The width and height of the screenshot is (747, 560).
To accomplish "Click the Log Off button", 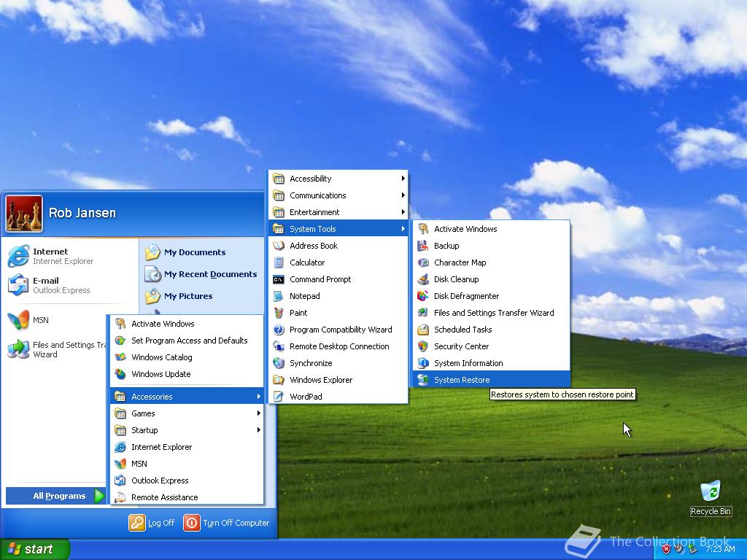I will tap(152, 523).
